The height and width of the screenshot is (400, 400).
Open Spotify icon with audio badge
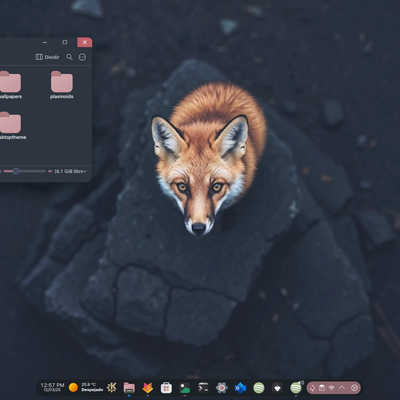coord(296,388)
